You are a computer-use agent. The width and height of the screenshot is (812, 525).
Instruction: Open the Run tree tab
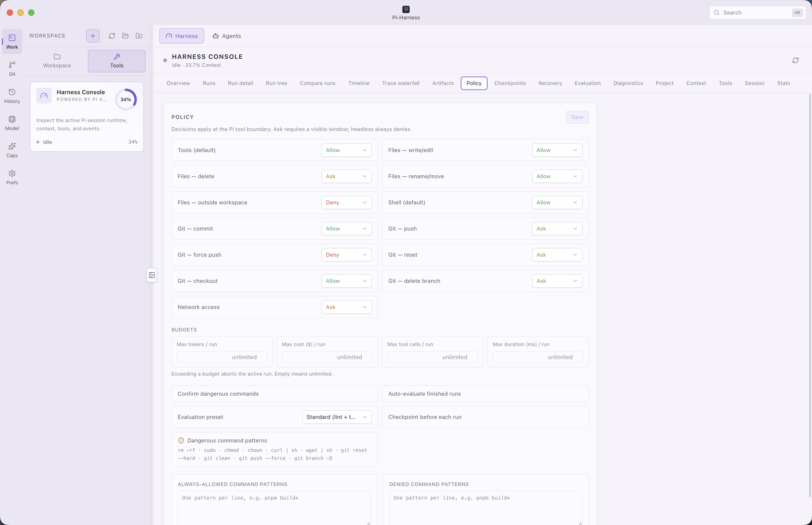tap(276, 83)
